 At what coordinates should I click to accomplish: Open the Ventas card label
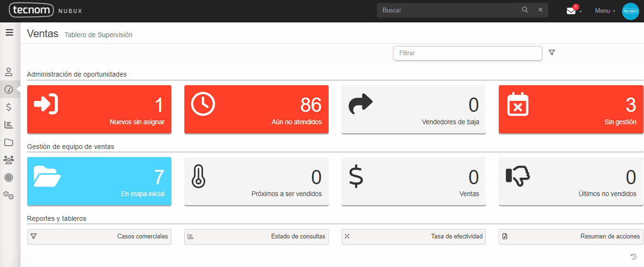(469, 194)
